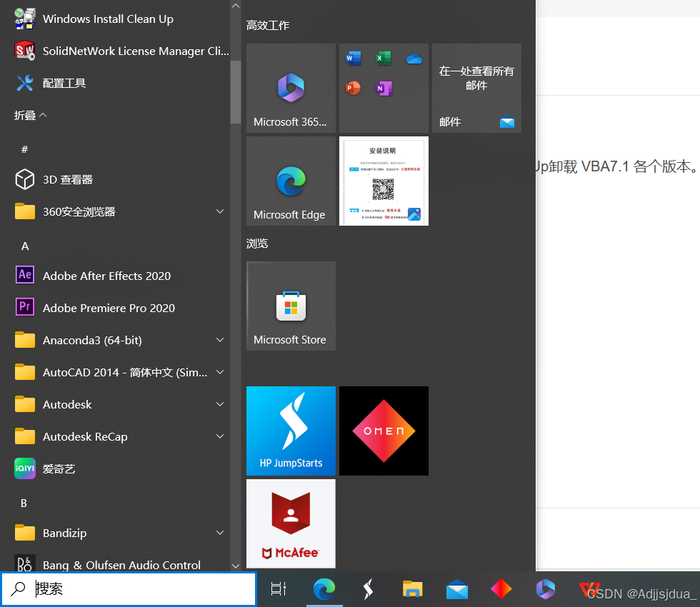
Task: Open the 360安全浏览器 folder
Action: pyautogui.click(x=115, y=212)
